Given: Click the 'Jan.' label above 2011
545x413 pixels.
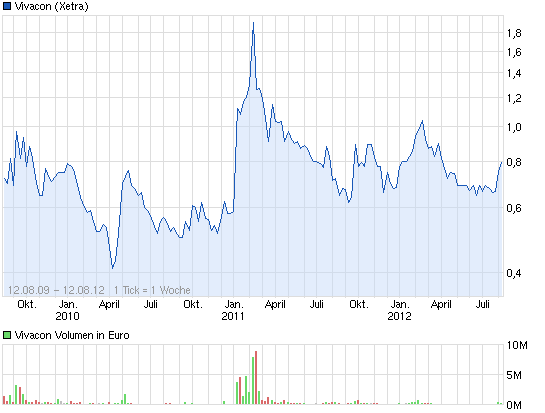Looking at the screenshot, I should [x=234, y=304].
